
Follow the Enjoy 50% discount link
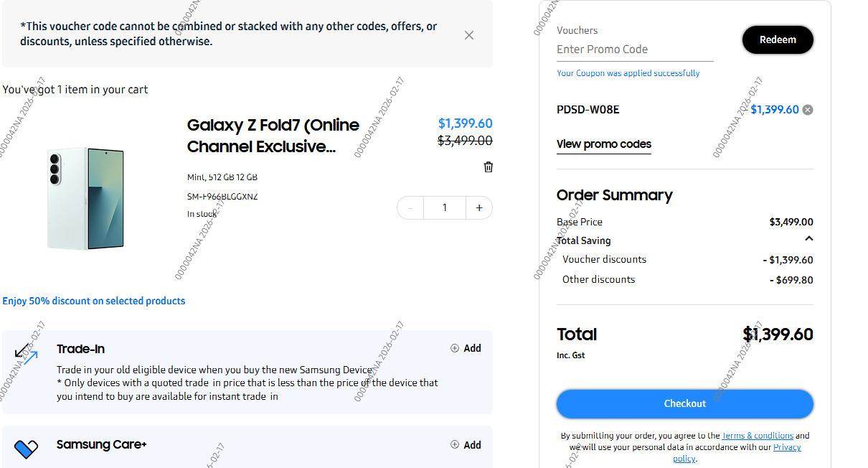coord(94,301)
